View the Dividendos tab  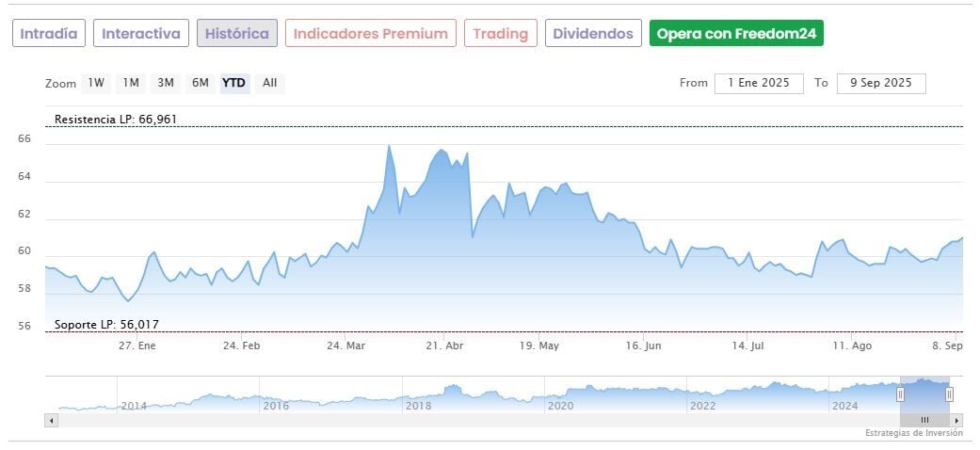(x=593, y=34)
